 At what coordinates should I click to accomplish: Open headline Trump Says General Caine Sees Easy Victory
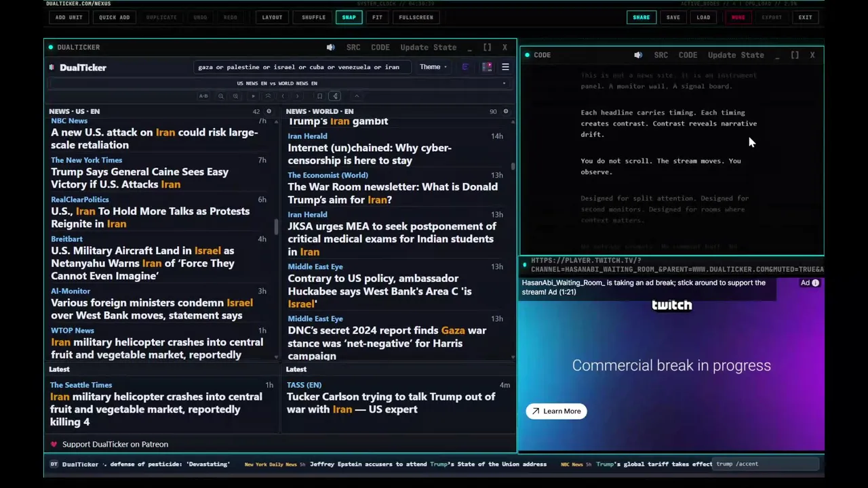(140, 178)
